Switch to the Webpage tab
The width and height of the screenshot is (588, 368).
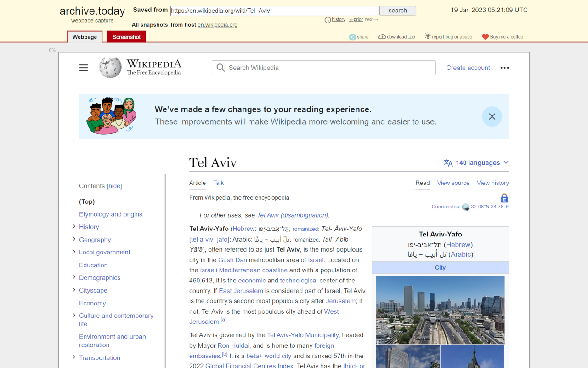coord(85,37)
